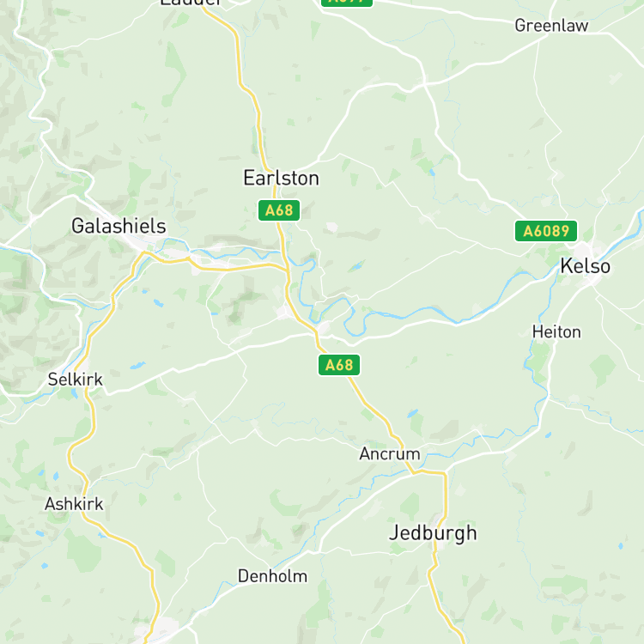644x644 pixels.
Task: Click the partially visible green road shield at top
Action: pyautogui.click(x=347, y=3)
